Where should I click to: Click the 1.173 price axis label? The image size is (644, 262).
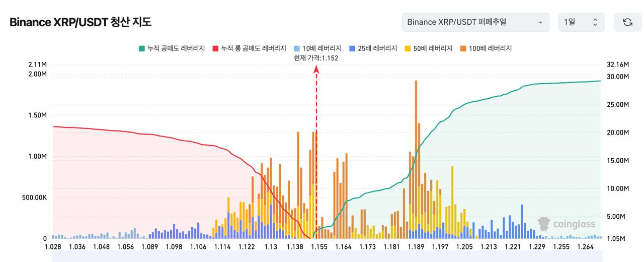coord(367,247)
